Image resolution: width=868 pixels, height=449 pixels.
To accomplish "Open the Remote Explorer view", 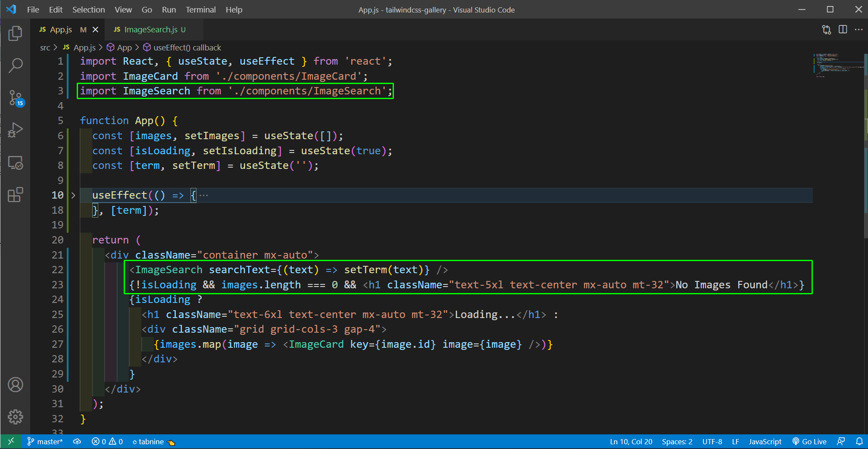I will tap(16, 162).
